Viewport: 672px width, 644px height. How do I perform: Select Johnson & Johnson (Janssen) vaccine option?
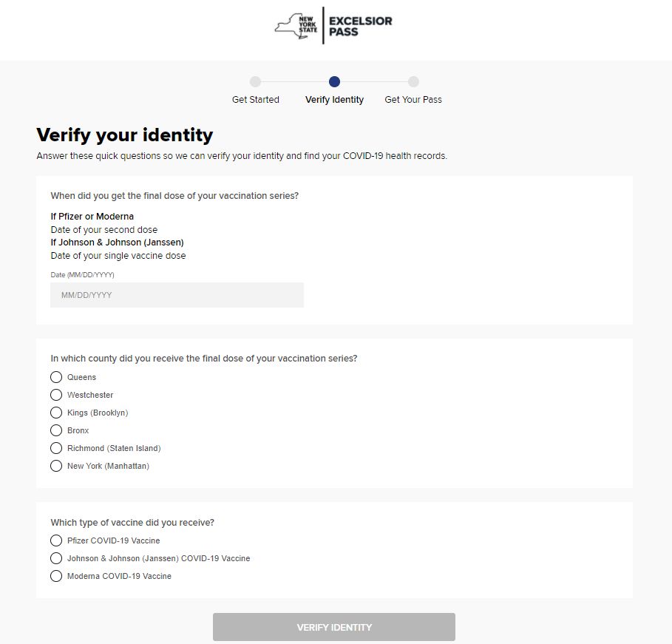pos(56,558)
